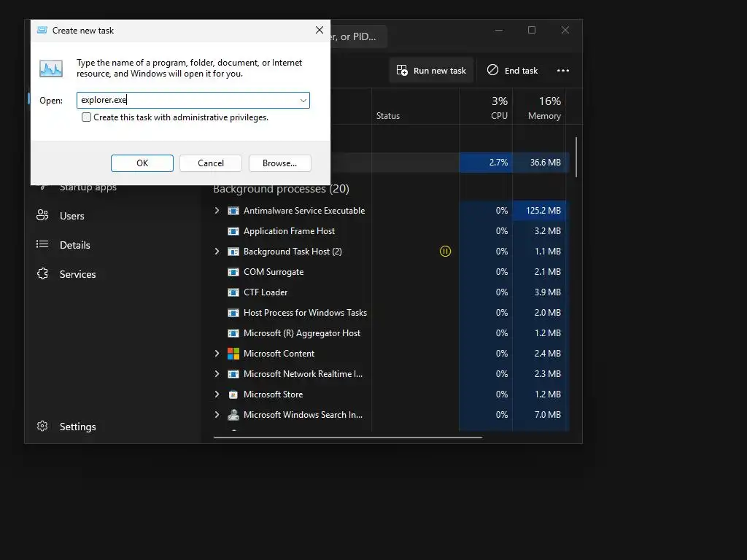Sort by the CPU column header
747x560 pixels.
click(x=486, y=107)
